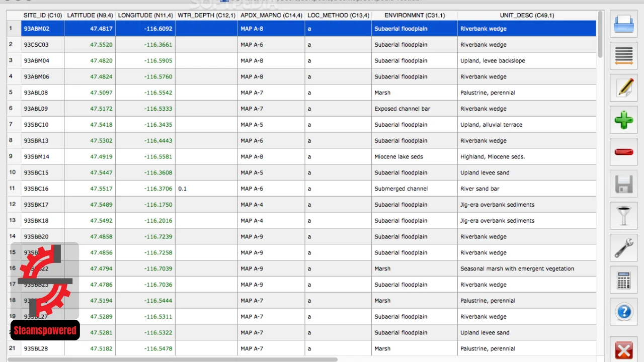Click site cell 93SBL28
The width and height of the screenshot is (644, 362).
pos(43,348)
